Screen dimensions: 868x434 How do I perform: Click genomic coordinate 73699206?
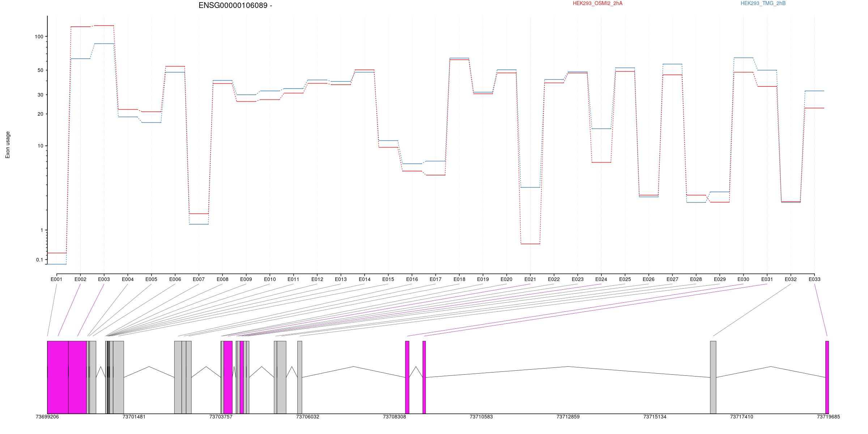point(47,417)
